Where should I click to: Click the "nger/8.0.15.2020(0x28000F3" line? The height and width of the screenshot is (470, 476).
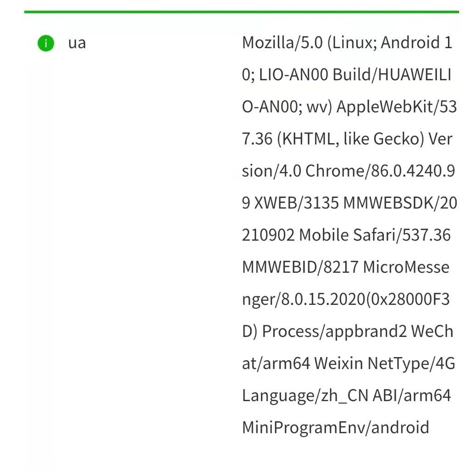point(346,299)
